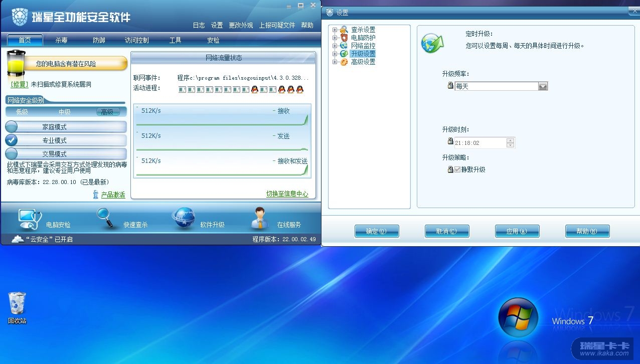Click the Rising shield logo in the title bar
The height and width of the screenshot is (364, 640).
tap(19, 17)
